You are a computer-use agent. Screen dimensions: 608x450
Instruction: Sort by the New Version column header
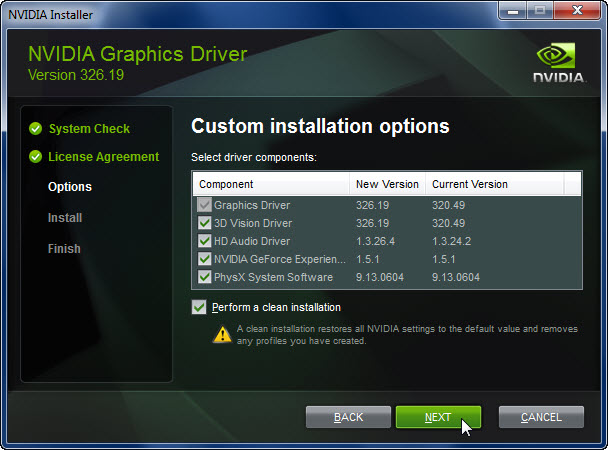click(387, 184)
